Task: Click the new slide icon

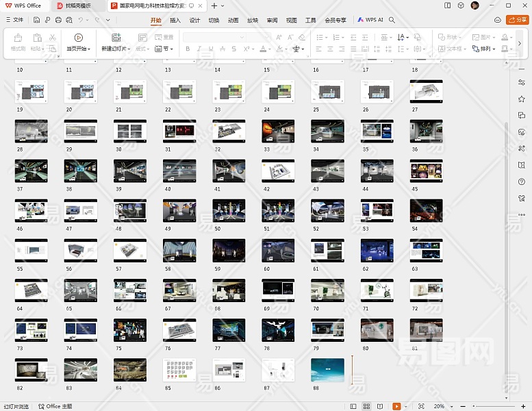Action: click(116, 38)
